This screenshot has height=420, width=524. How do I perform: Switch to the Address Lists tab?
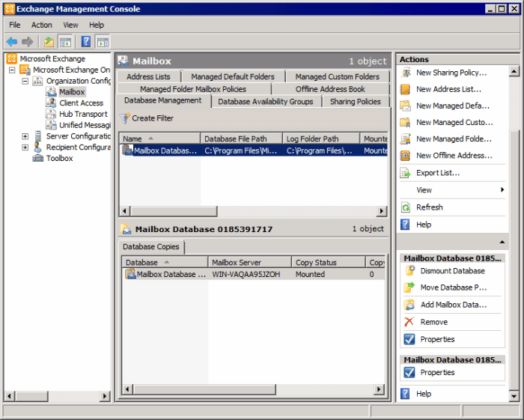[148, 76]
